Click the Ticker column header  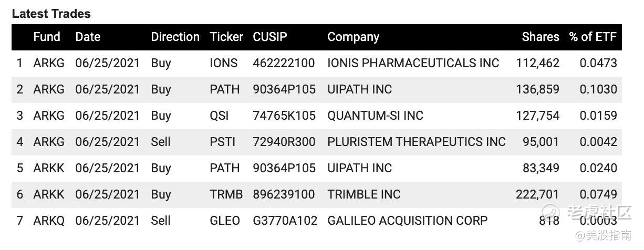pos(226,37)
